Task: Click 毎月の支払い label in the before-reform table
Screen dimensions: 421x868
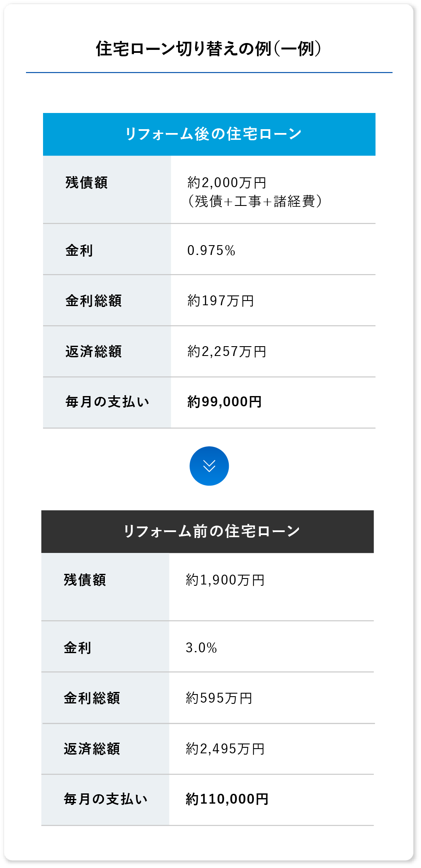Action: 106,799
